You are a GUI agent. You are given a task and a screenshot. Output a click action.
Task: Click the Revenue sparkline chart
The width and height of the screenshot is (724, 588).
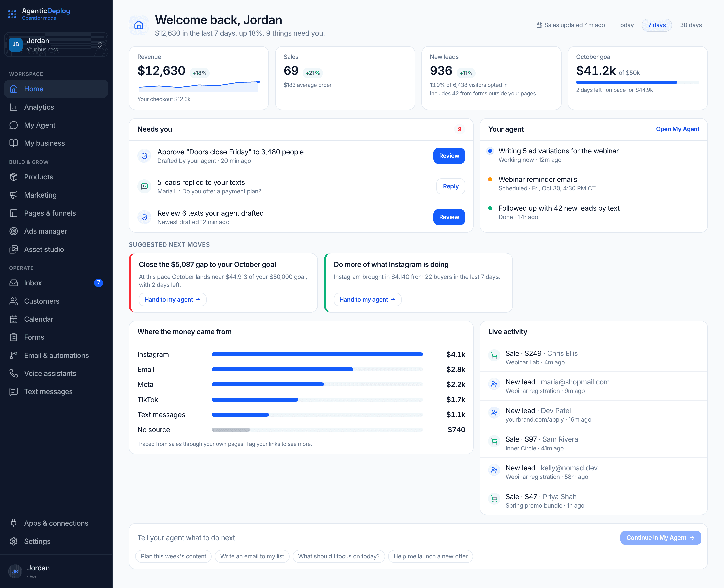point(199,87)
